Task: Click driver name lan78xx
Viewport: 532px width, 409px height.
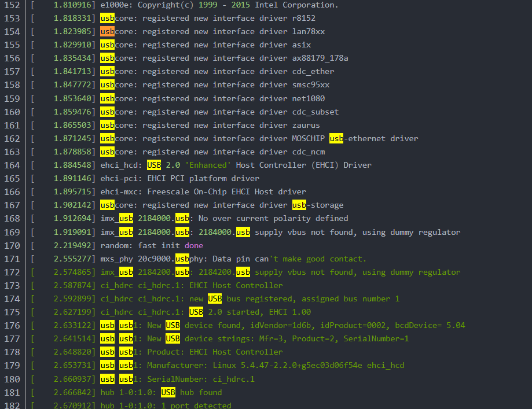Action: pos(309,32)
